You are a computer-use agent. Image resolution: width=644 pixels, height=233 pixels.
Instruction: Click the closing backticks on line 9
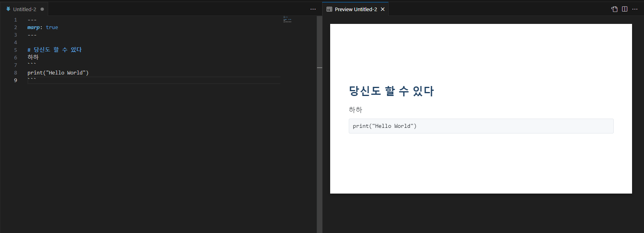coord(32,79)
